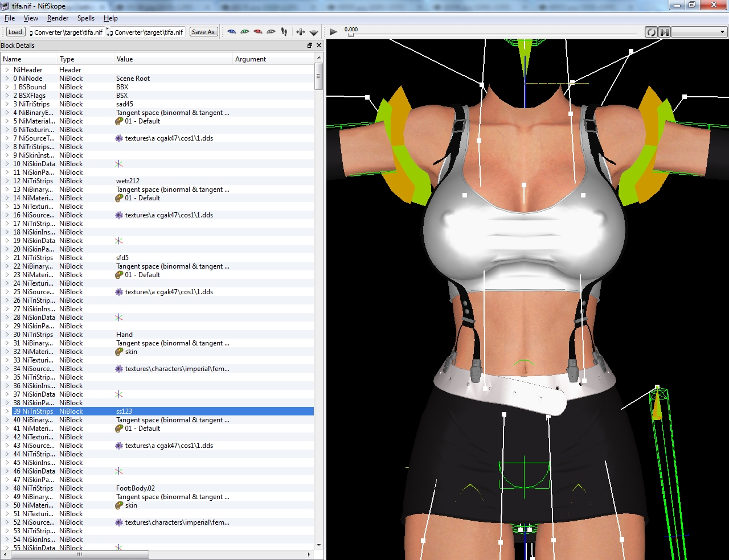Select the gray eye user view icon

[x=271, y=32]
